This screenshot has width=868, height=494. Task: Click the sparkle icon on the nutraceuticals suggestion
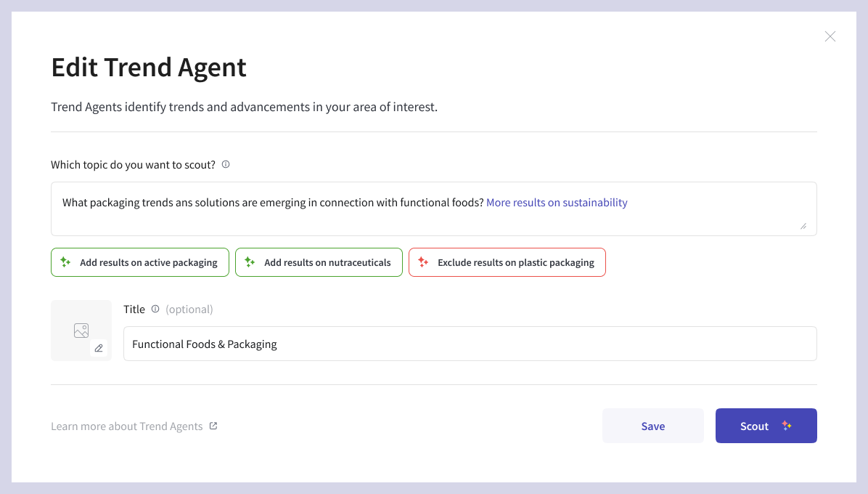coord(248,262)
